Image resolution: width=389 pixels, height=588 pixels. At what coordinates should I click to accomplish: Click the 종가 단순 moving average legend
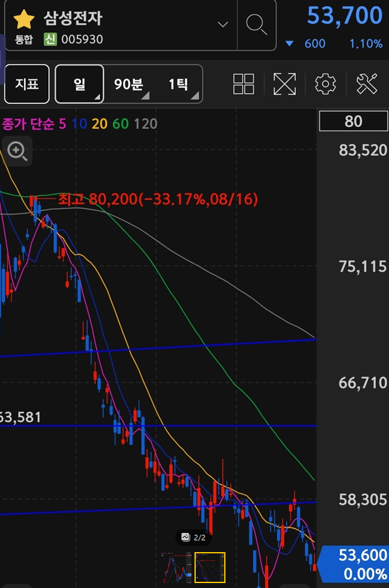tap(28, 124)
